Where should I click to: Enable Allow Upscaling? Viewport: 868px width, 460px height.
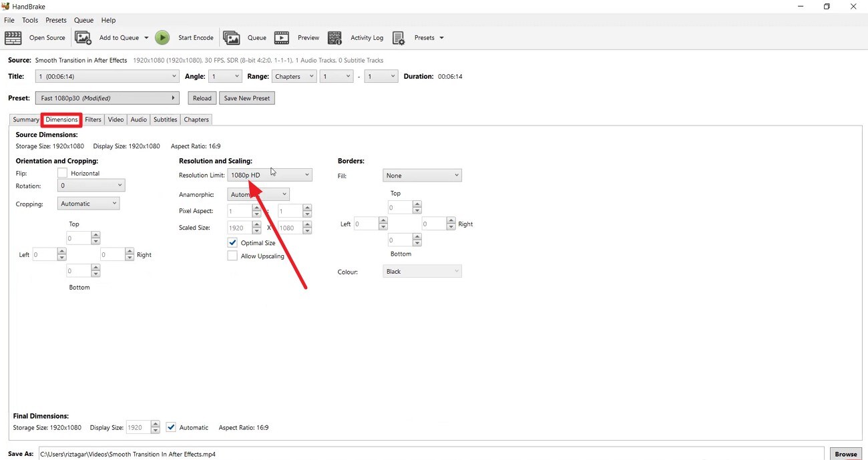pyautogui.click(x=232, y=256)
